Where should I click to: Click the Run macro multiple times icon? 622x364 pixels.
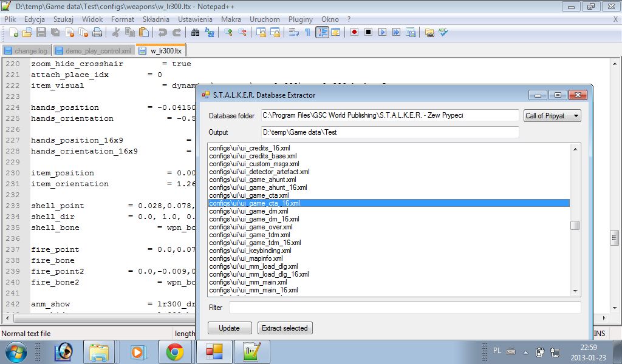click(x=396, y=32)
